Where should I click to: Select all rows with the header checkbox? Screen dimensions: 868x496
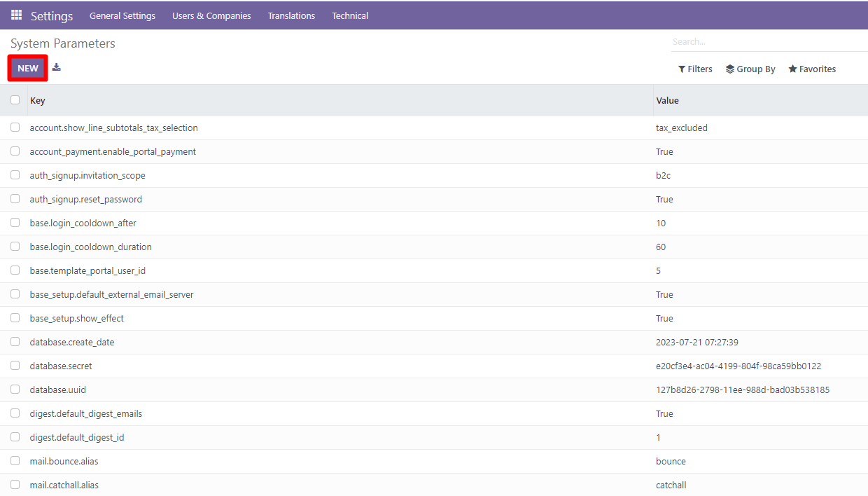click(x=15, y=99)
